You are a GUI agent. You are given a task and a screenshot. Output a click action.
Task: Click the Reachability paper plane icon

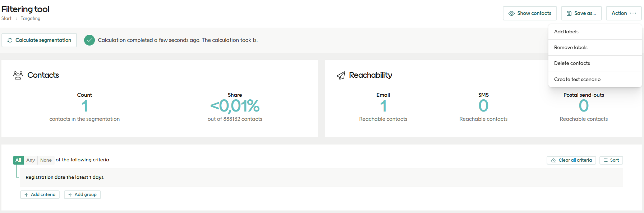tap(341, 75)
